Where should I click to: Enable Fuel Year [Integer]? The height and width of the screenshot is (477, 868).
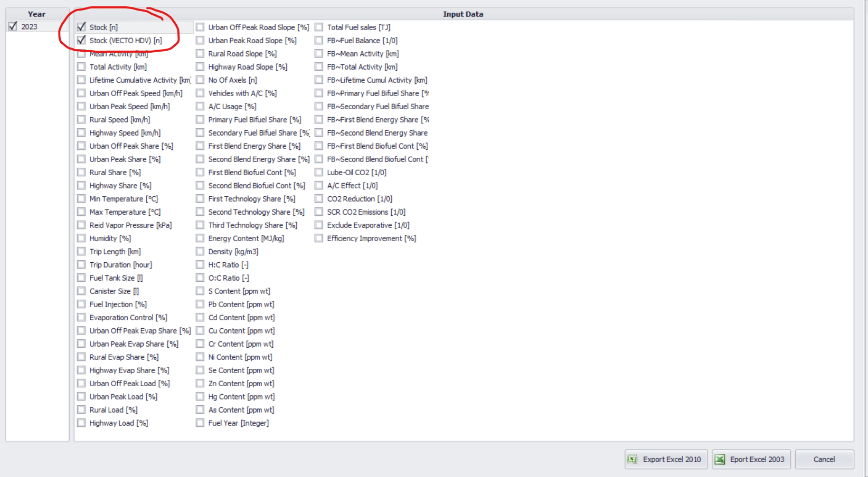pos(200,423)
